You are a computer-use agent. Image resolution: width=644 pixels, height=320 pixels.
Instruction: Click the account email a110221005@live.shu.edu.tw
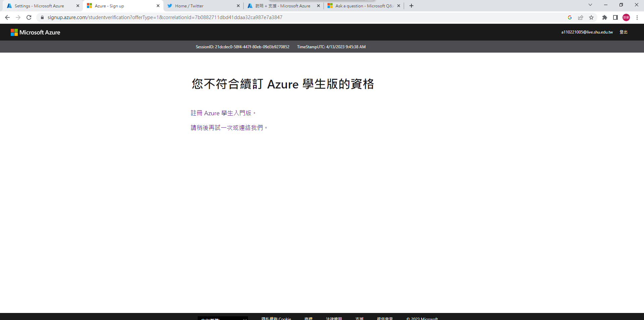pyautogui.click(x=587, y=32)
